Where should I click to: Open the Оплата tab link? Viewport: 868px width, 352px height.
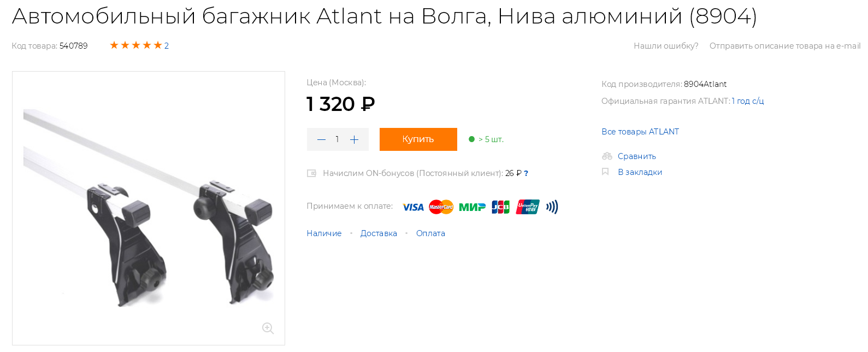(430, 233)
